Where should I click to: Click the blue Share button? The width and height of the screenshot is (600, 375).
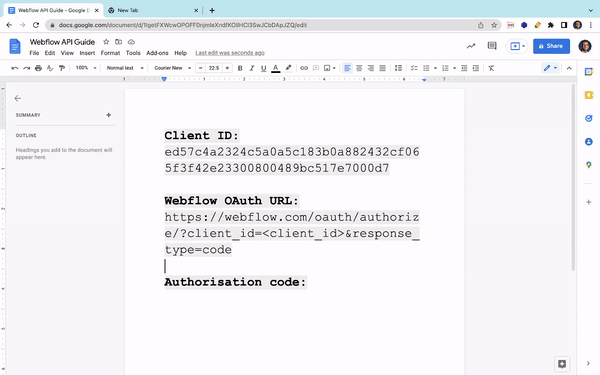tap(551, 46)
